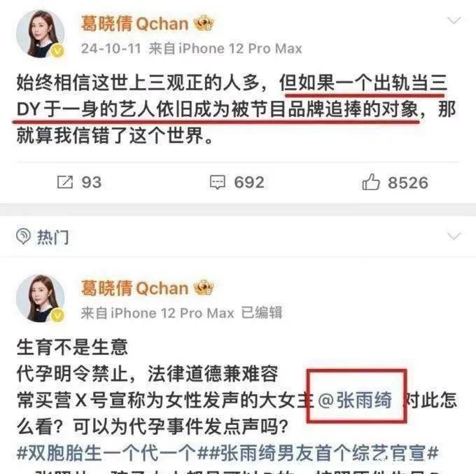Open second 葛晓倩 Qchan profile avatar
Image resolution: width=476 pixels, height=474 pixels.
[41, 298]
